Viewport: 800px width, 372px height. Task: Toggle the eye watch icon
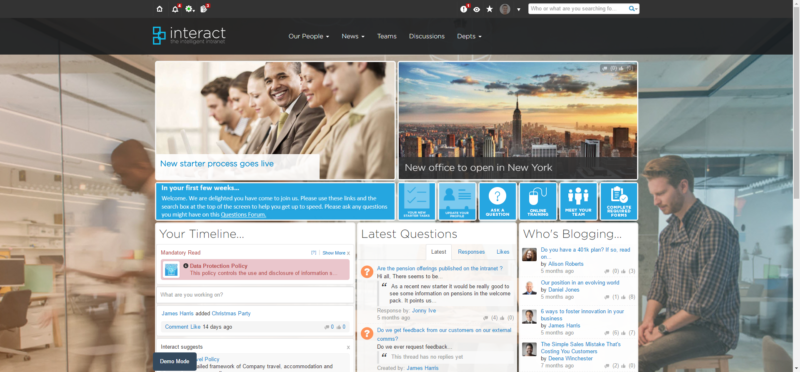(477, 9)
